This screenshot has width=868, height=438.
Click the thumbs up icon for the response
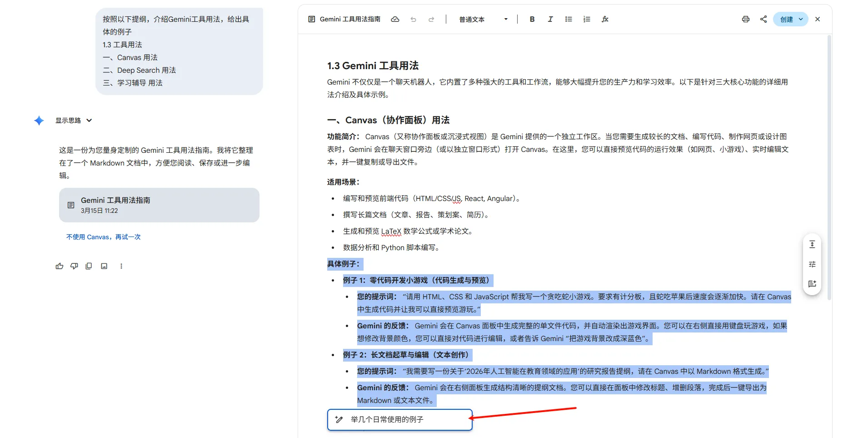click(60, 266)
